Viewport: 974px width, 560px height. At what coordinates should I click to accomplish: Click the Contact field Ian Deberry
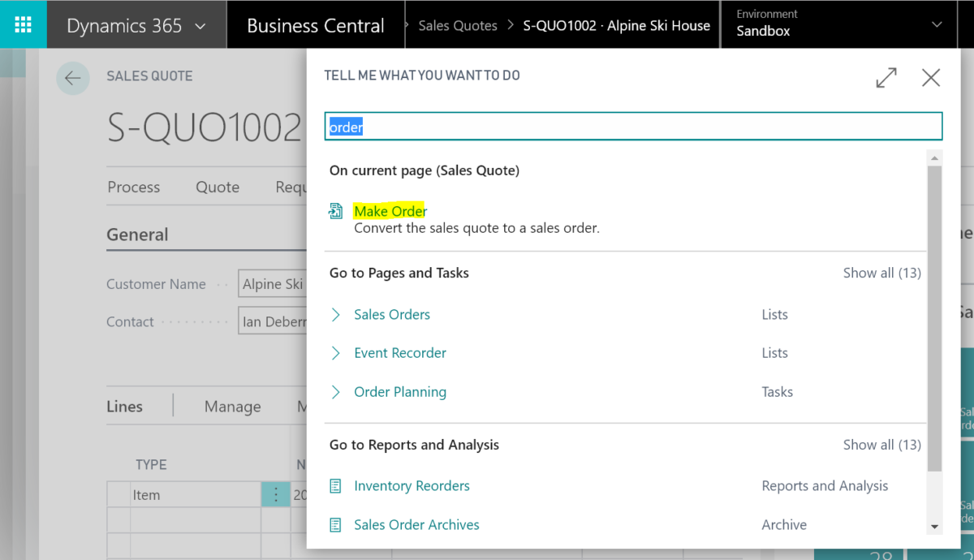coord(273,321)
